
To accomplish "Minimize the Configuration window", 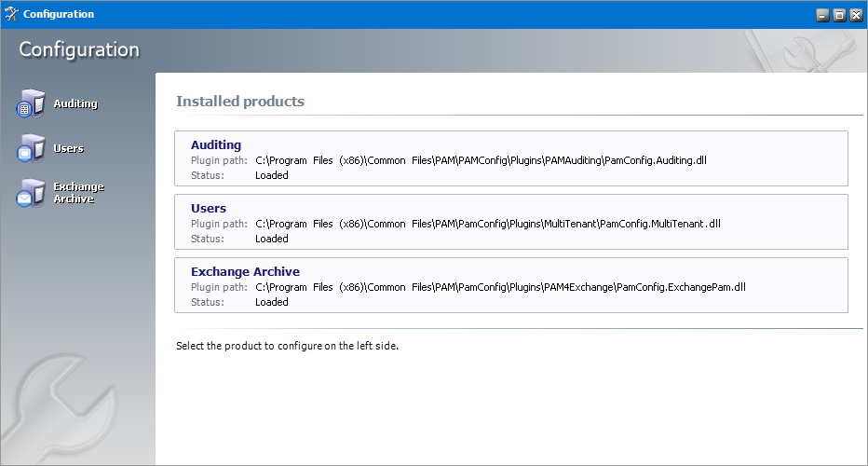I will point(822,15).
